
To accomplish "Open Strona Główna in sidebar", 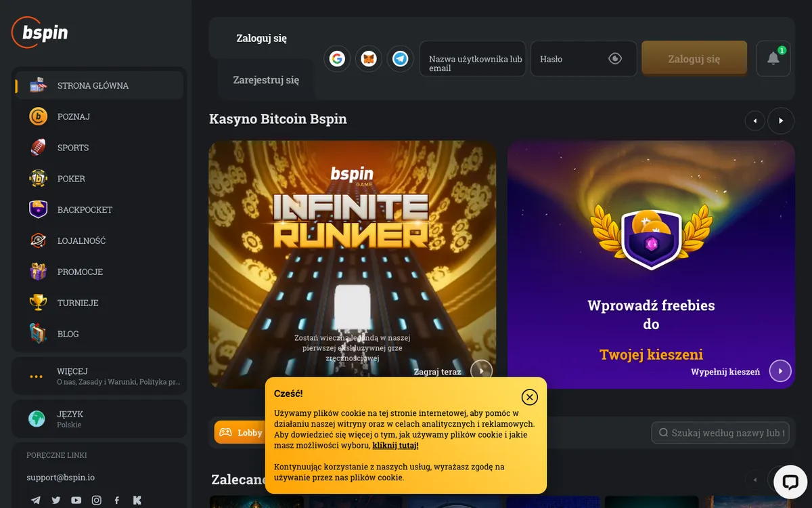I will [x=99, y=85].
